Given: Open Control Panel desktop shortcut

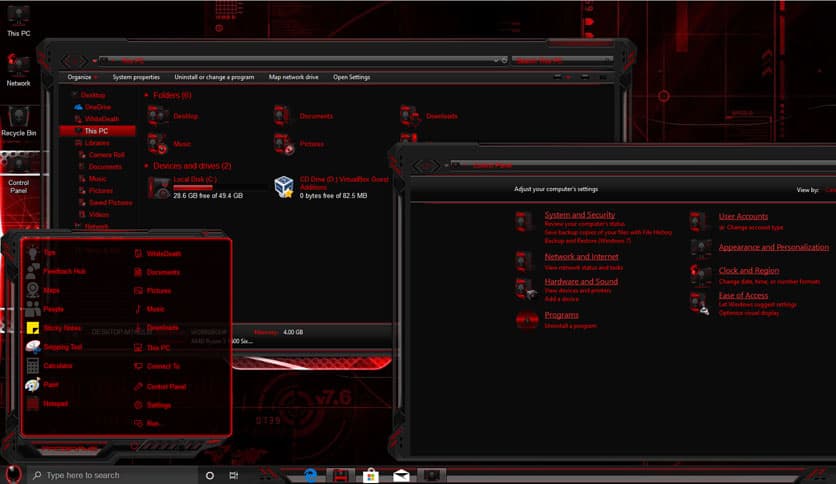Looking at the screenshot, I should coord(19,175).
